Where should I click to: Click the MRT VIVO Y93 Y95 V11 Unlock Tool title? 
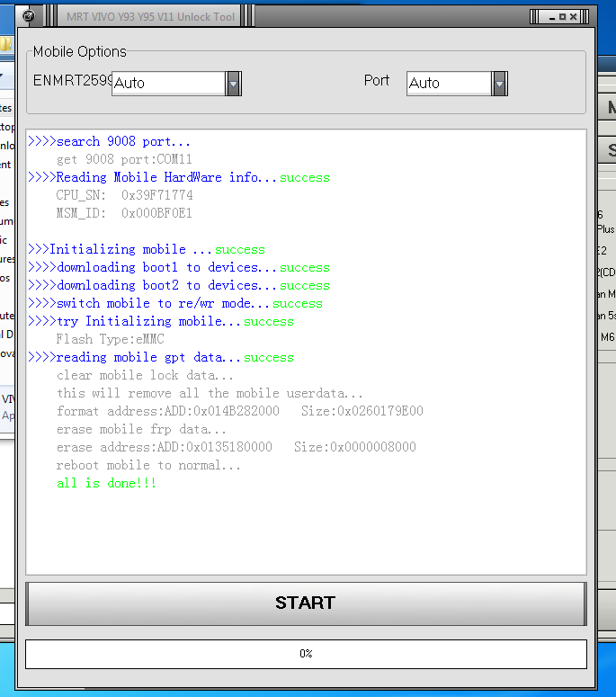150,17
